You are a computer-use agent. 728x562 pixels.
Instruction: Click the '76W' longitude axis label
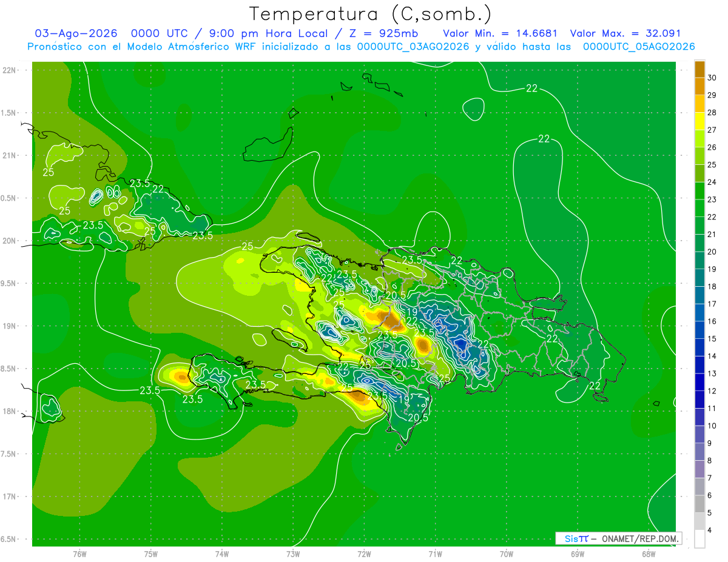coord(79,554)
